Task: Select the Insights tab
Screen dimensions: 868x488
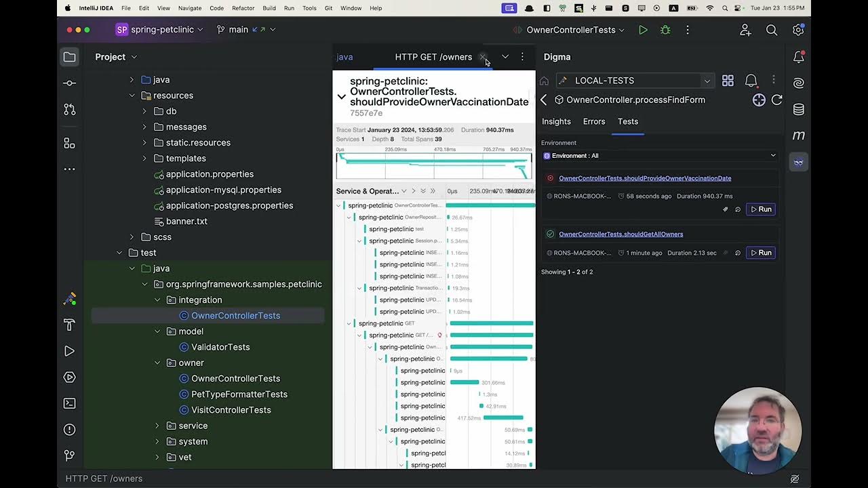Action: [556, 121]
